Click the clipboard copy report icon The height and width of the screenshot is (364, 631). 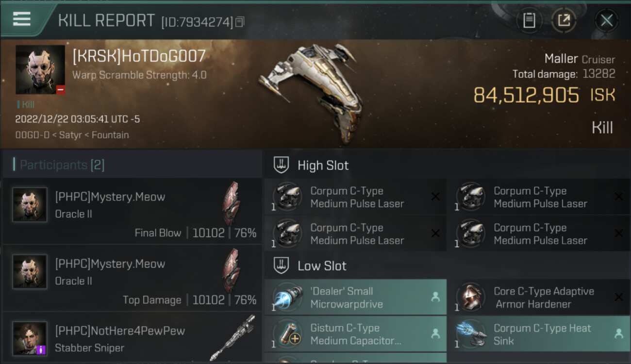click(x=529, y=20)
